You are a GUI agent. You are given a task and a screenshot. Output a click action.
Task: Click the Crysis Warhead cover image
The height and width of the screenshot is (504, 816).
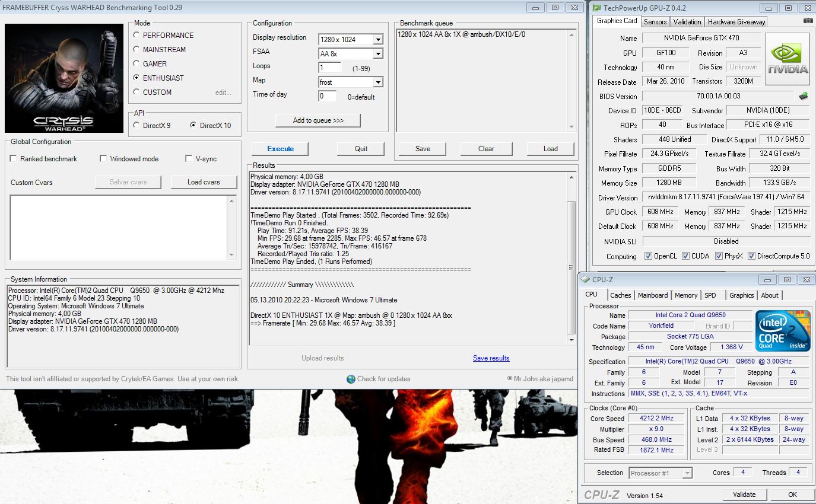point(65,78)
